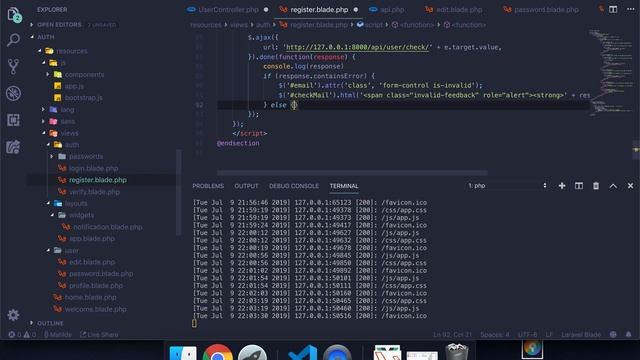Viewport: 640px width, 360px height.
Task: Click the script breadcrumb item
Action: (x=370, y=25)
